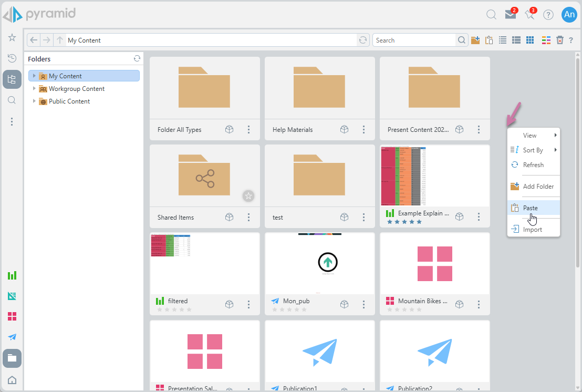Viewport: 582px width, 392px height.
Task: Click the Favorites star in left sidebar
Action: pyautogui.click(x=12, y=38)
